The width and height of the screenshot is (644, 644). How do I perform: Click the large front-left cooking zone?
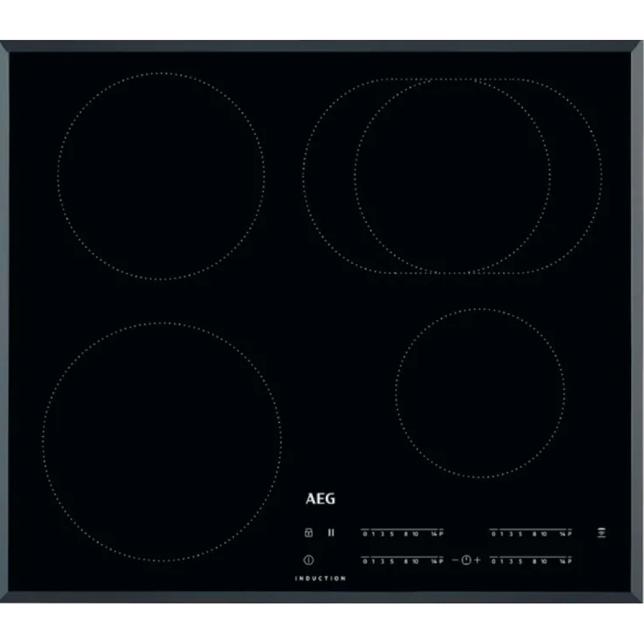click(162, 441)
